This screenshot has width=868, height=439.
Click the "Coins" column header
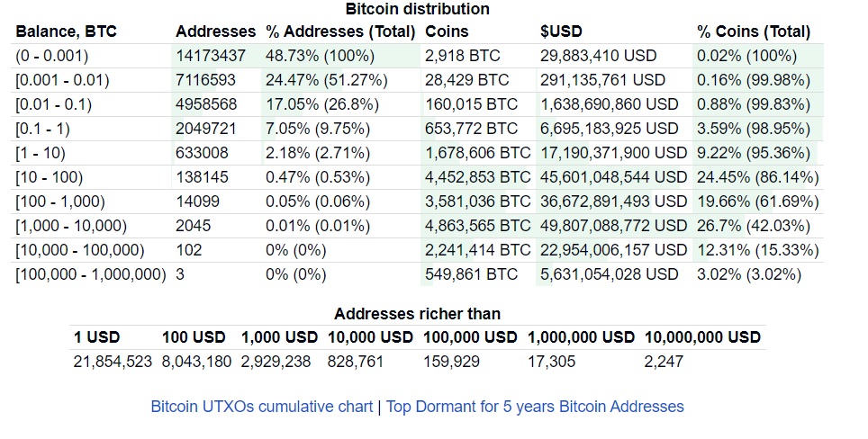[446, 31]
